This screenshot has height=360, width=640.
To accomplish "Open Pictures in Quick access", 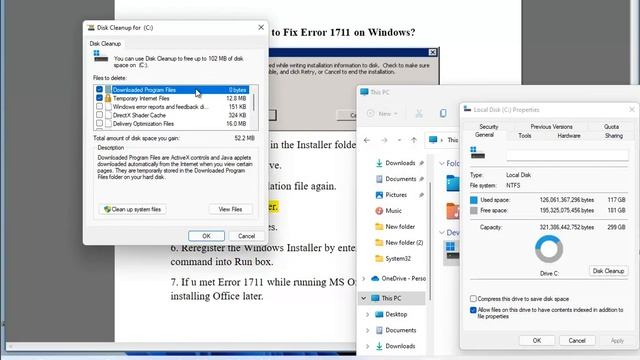I will pos(396,195).
